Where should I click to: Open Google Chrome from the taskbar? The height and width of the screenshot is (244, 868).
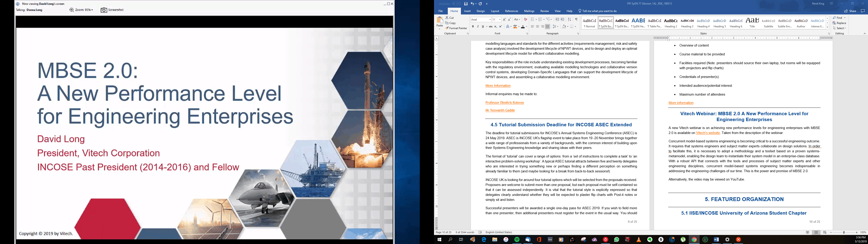coord(694,240)
